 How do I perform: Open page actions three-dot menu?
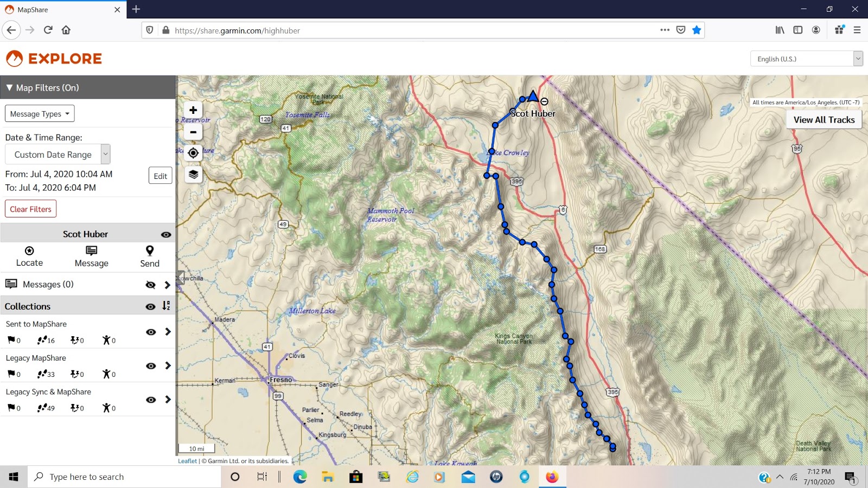tap(665, 30)
